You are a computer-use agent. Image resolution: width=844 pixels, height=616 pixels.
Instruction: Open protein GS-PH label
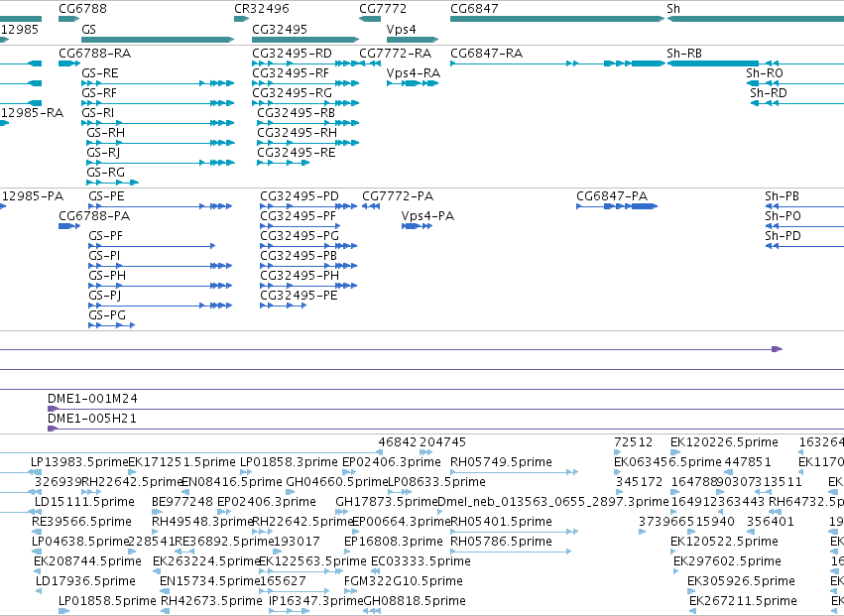107,276
